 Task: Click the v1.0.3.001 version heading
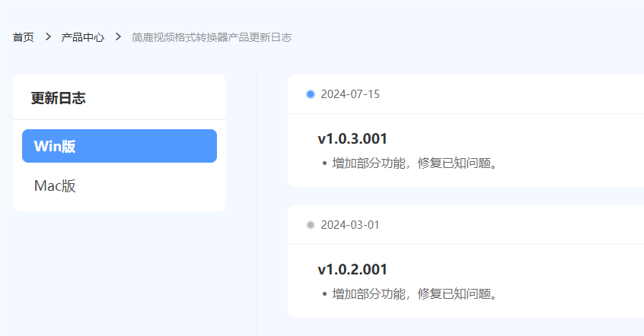coord(352,138)
